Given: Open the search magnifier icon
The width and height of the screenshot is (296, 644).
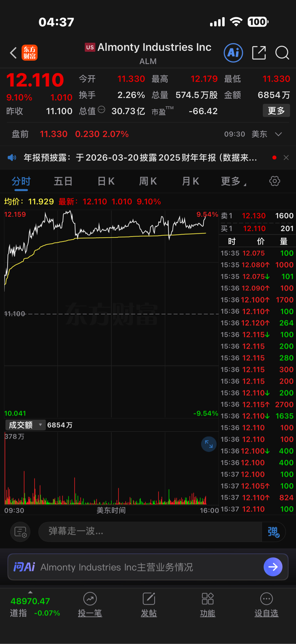Looking at the screenshot, I should pos(282,53).
